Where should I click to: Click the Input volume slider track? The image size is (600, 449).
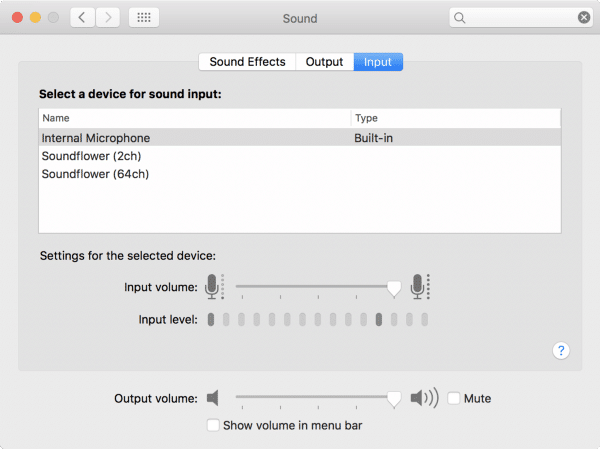(x=315, y=286)
